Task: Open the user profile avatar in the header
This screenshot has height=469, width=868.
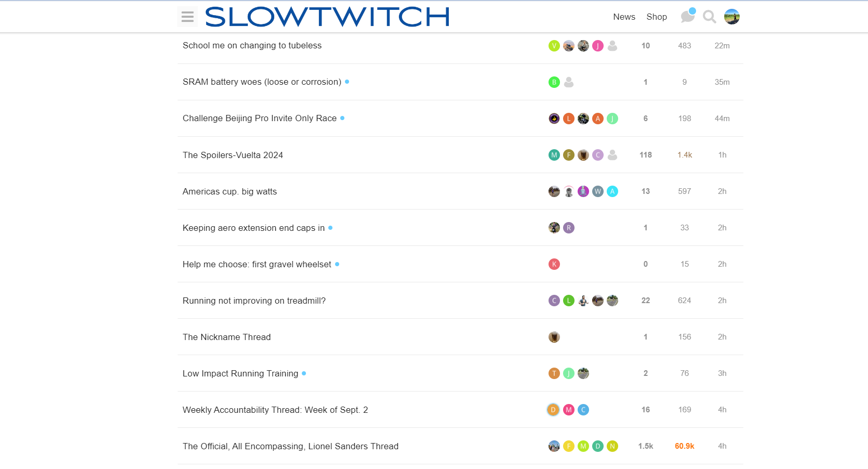Action: 731,17
